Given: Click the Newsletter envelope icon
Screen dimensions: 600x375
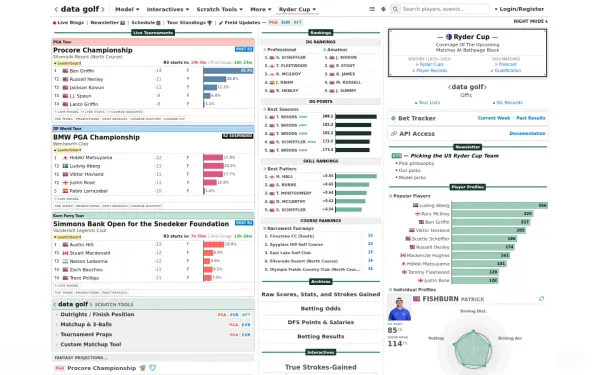Looking at the screenshot, I should point(122,23).
